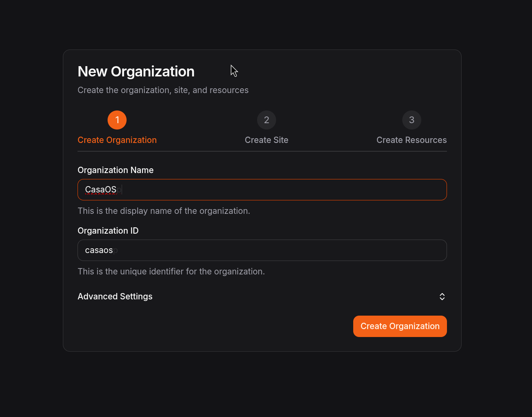Click the casaos text in the ID field

pyautogui.click(x=99, y=250)
